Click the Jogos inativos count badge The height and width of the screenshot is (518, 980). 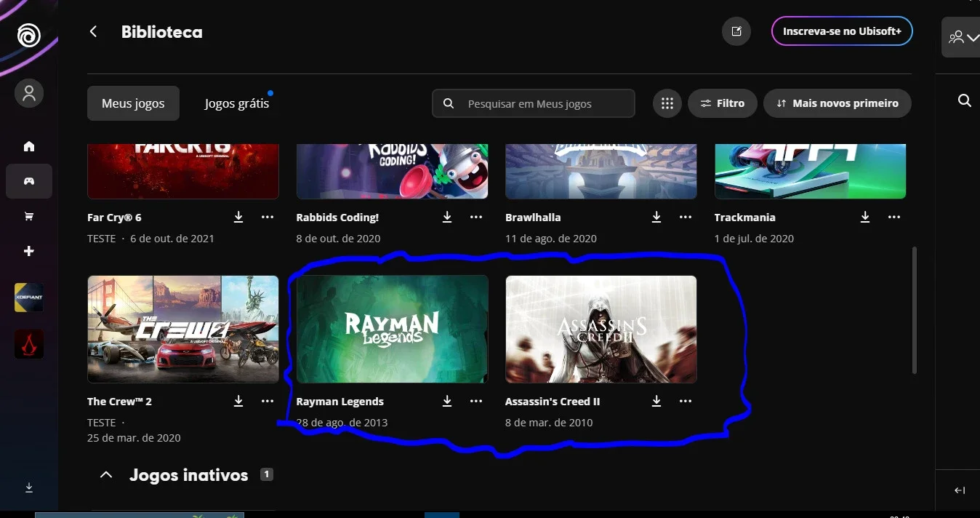267,474
